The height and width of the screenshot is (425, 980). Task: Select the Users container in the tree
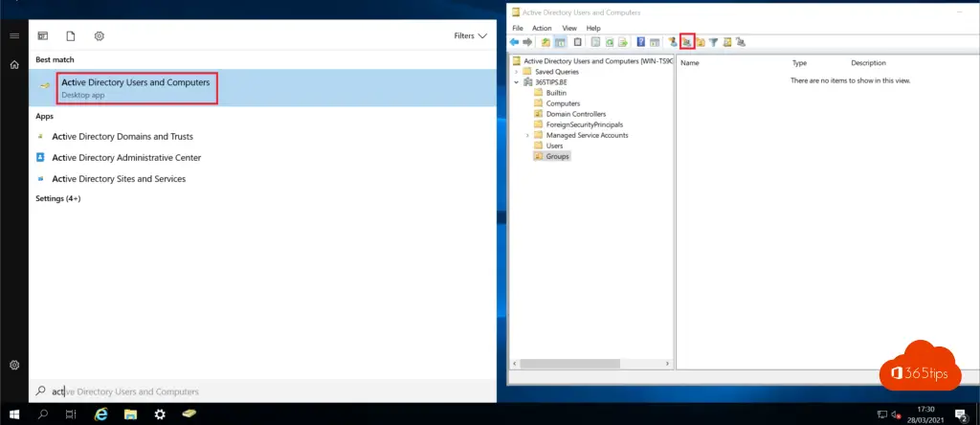[x=554, y=145]
